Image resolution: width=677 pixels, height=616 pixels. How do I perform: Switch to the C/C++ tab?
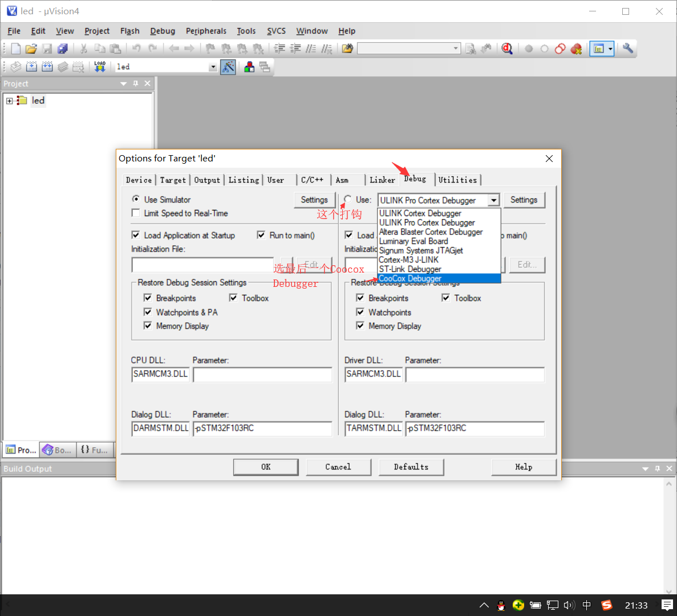(312, 180)
